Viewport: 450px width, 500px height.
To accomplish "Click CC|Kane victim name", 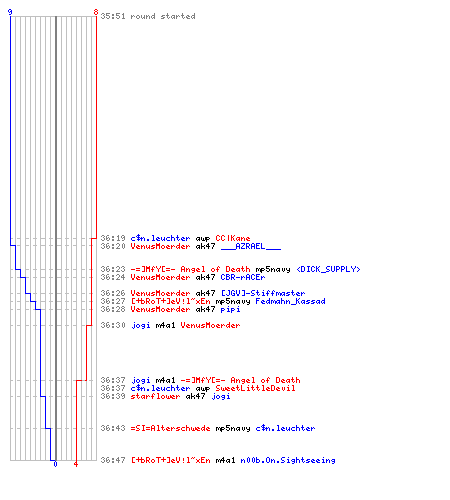I will [233, 238].
